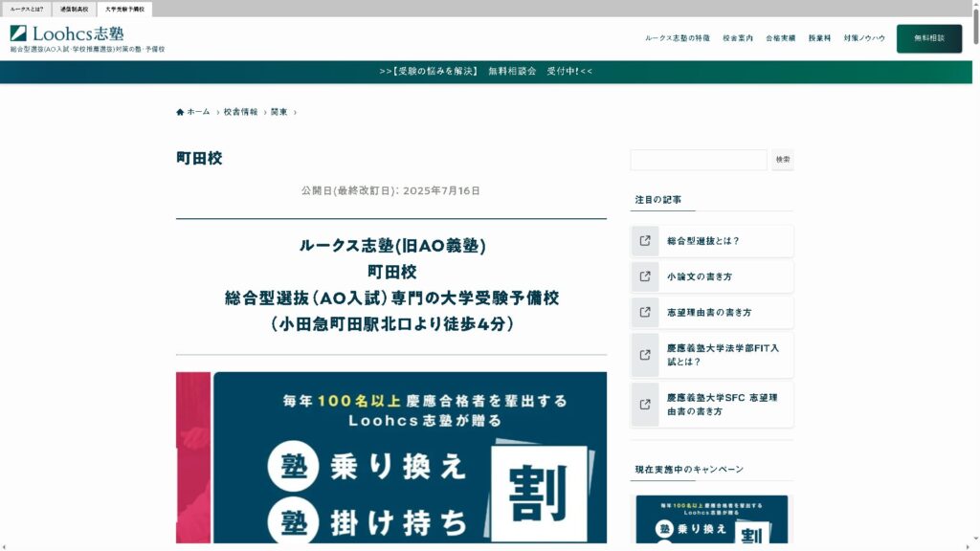Viewport: 980px width, 551px height.
Task: Open ルークス志塾の特徴 menu item
Action: 677,38
